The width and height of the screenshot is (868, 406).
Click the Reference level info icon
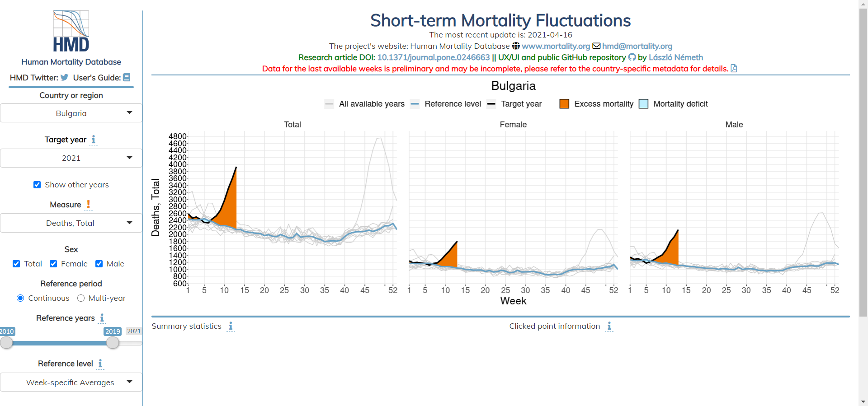[100, 364]
